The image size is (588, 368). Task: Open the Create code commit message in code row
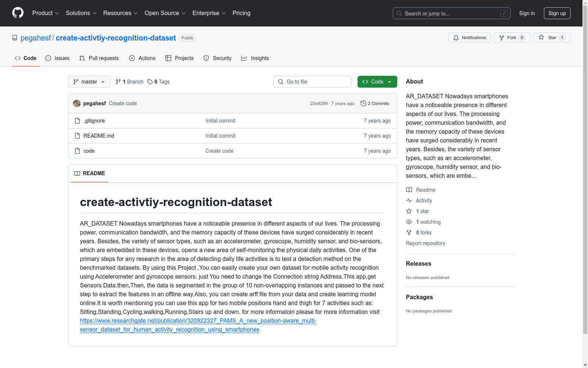coord(219,151)
